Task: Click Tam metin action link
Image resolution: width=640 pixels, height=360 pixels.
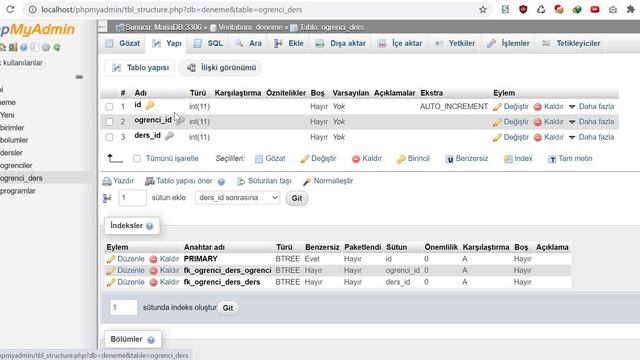Action: (x=570, y=158)
